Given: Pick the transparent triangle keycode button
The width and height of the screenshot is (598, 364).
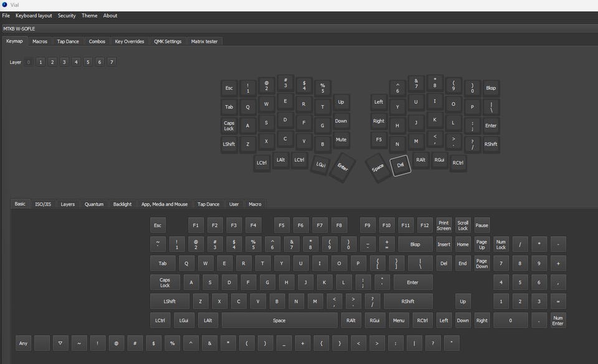Looking at the screenshot, I should 60,343.
